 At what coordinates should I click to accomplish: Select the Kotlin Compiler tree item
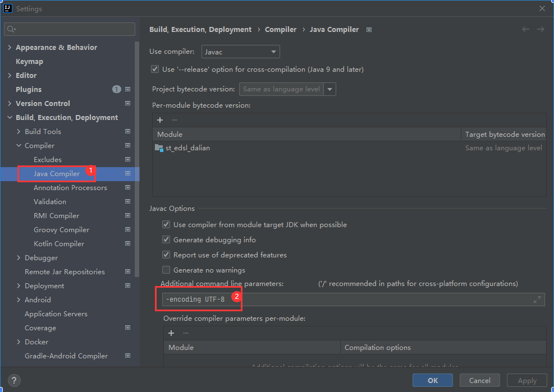pos(58,244)
